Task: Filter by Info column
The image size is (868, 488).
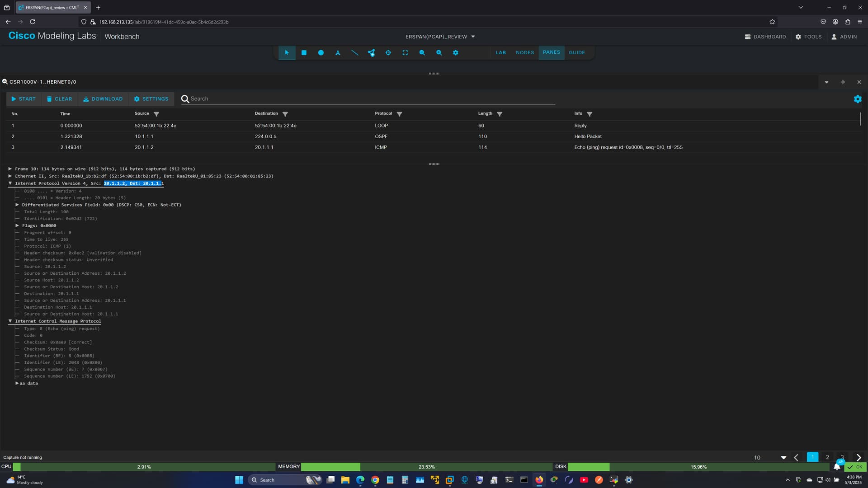Action: coord(590,114)
